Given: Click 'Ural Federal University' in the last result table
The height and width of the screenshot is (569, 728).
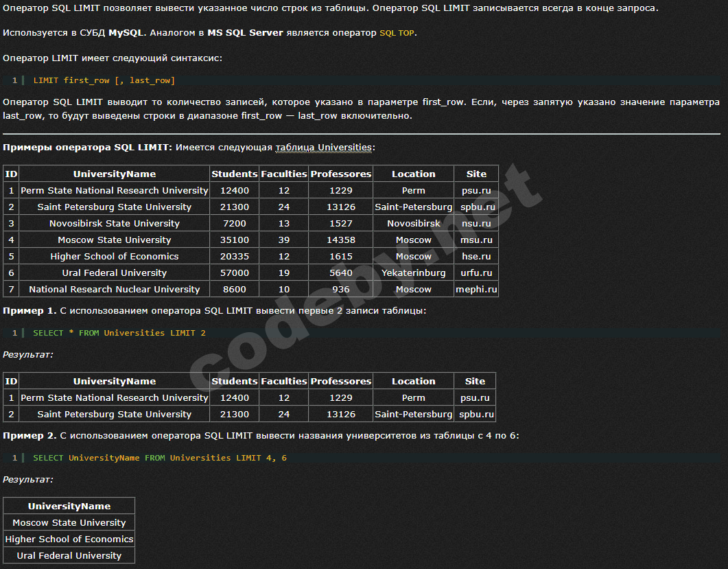Looking at the screenshot, I should (x=69, y=556).
